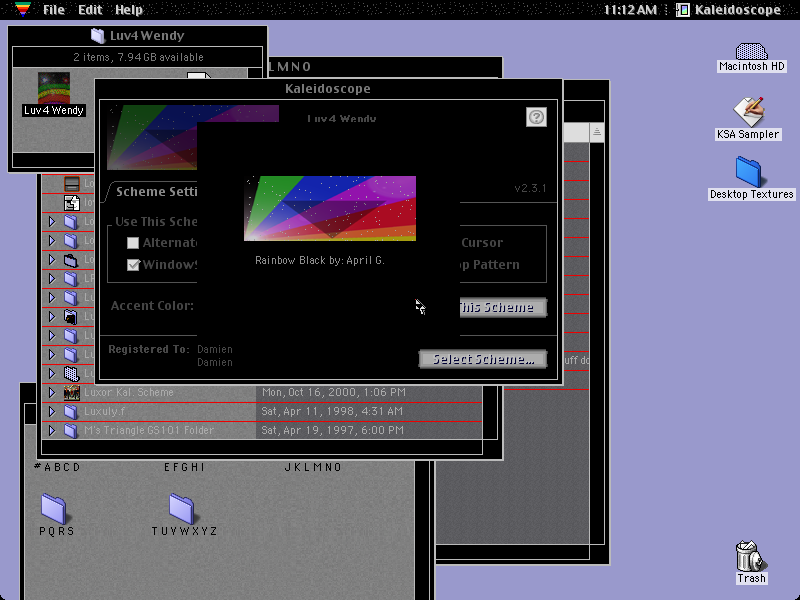Select the KSA Sampler desktop icon
Screen dimensions: 800x600
click(x=748, y=112)
